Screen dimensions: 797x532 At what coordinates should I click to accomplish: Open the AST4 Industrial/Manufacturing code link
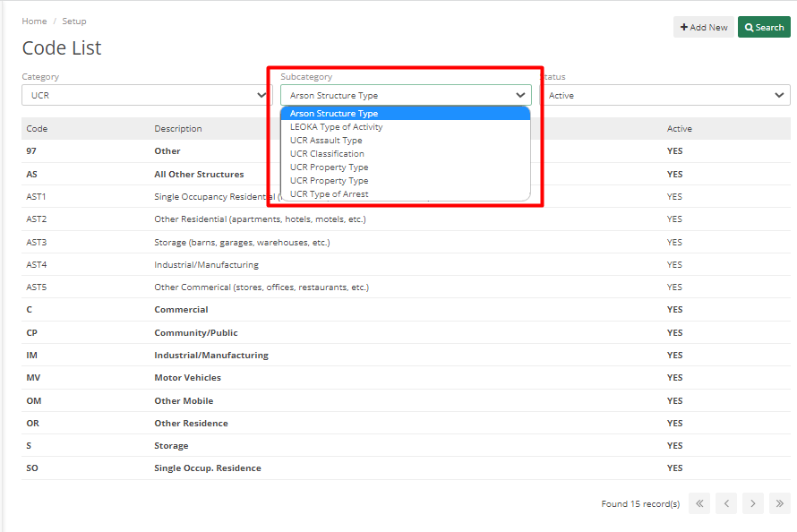34,264
